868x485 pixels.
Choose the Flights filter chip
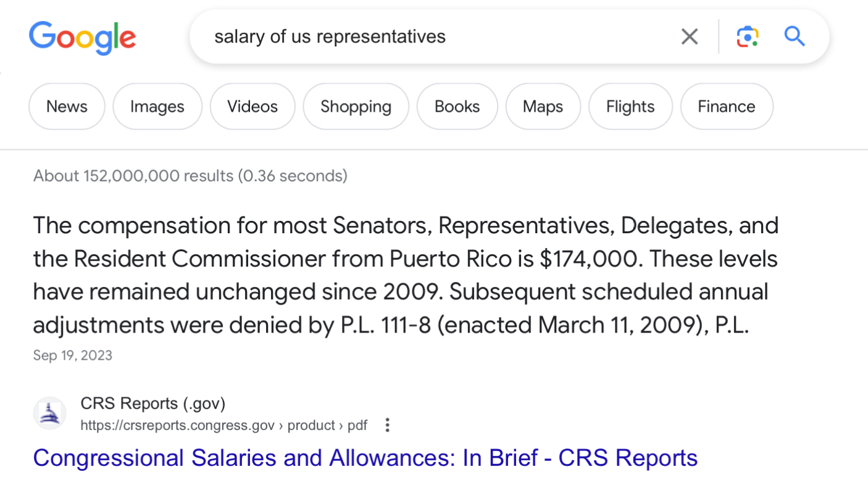click(x=630, y=107)
